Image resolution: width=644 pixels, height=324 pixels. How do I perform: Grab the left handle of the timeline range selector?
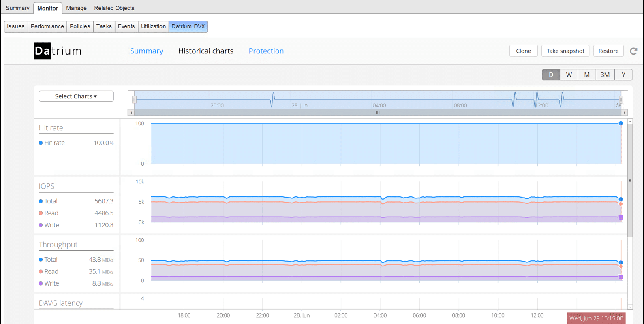tap(134, 99)
